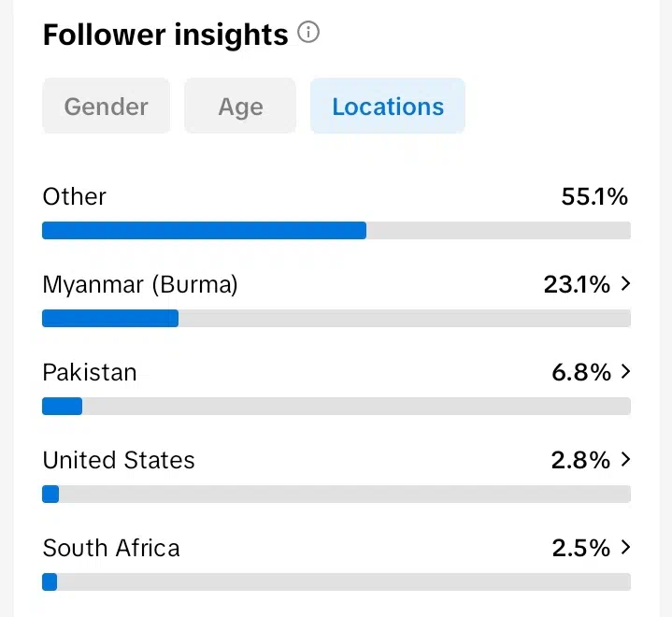This screenshot has height=617, width=672.
Task: Click the Myanmar (Burma) progress bar
Action: click(x=336, y=319)
